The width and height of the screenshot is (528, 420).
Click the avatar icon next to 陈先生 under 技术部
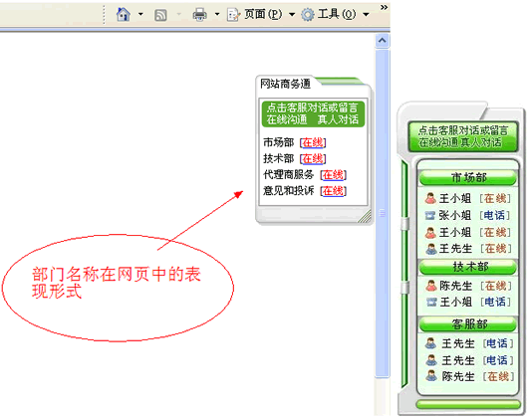[x=431, y=286]
